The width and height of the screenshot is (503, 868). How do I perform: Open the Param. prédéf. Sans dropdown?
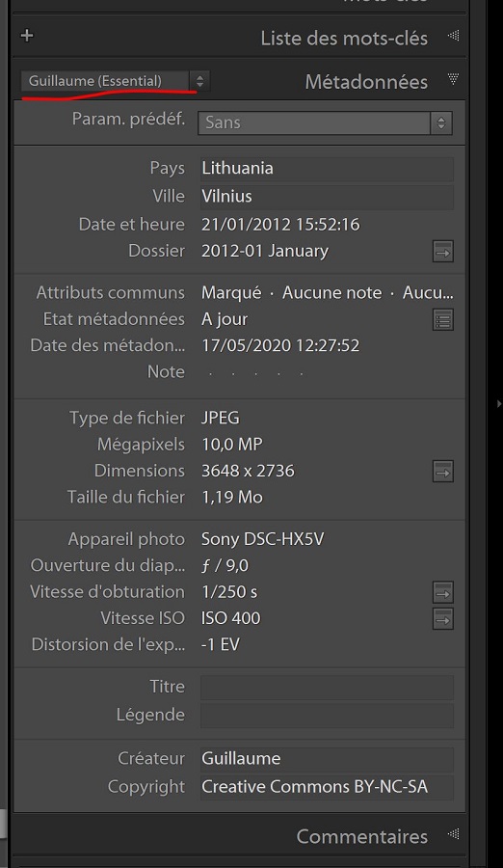pos(325,122)
